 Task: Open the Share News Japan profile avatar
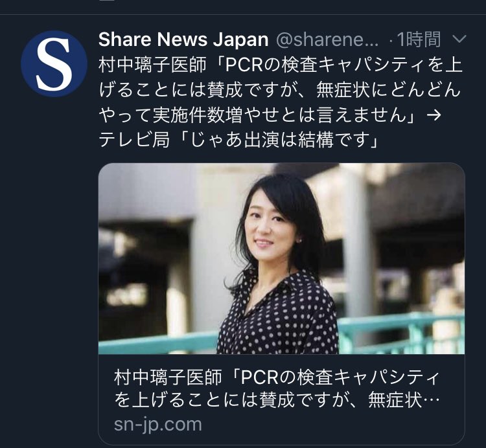tap(54, 63)
